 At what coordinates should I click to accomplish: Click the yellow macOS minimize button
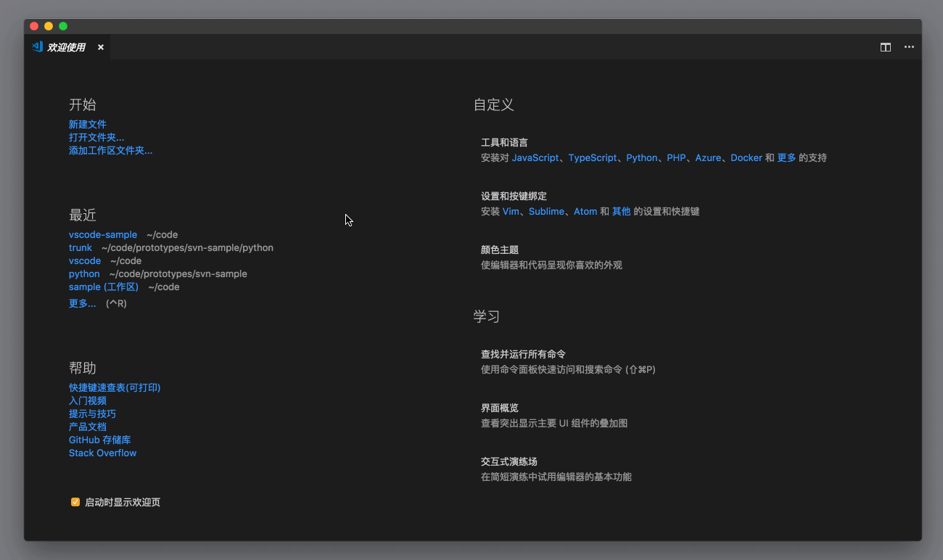click(x=49, y=26)
